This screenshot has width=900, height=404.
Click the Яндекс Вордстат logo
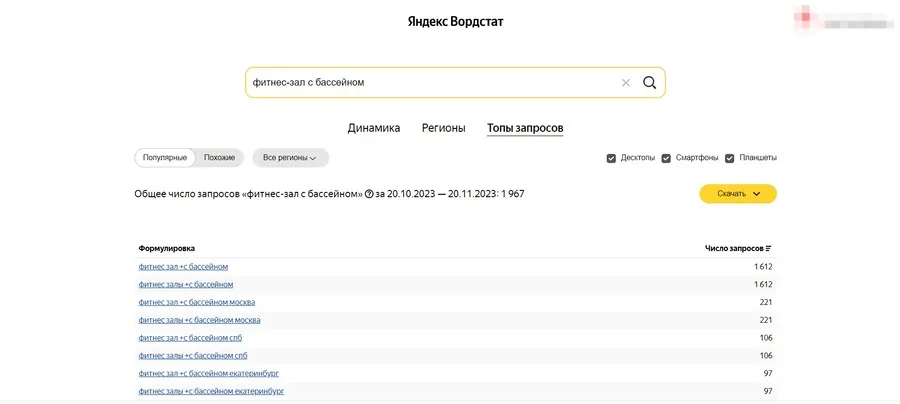tap(455, 22)
